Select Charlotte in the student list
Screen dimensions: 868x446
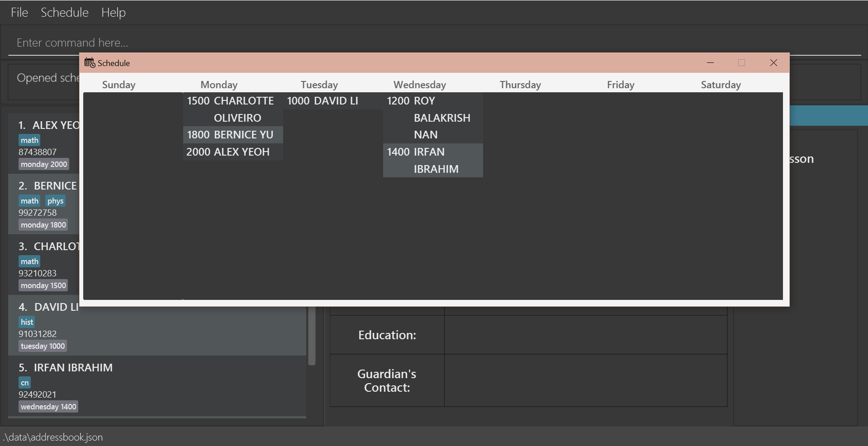point(44,264)
